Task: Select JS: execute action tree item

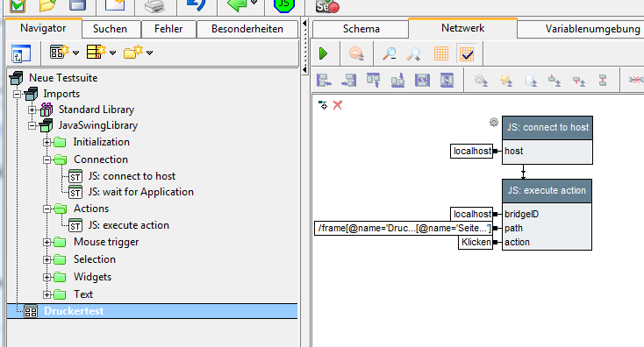Action: 129,225
